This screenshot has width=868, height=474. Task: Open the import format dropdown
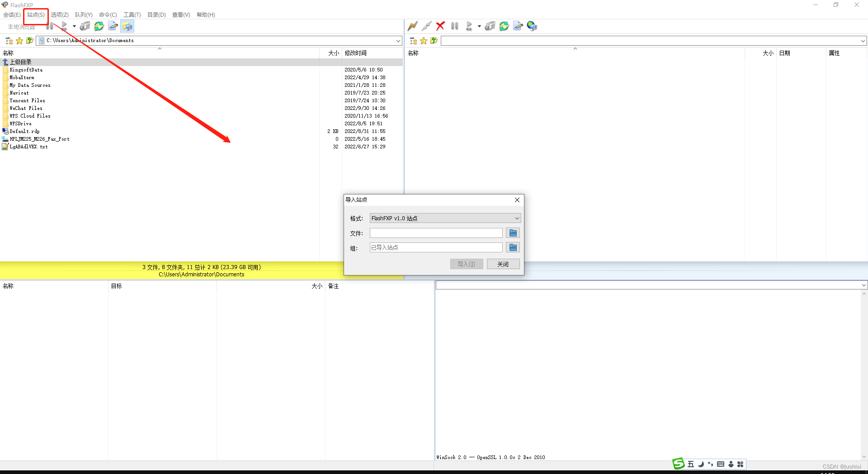coord(517,218)
